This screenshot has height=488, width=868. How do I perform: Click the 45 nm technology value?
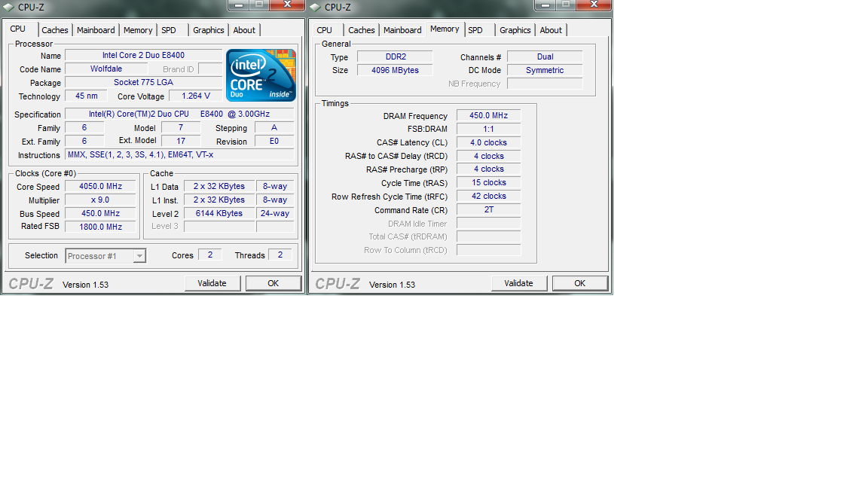tap(87, 96)
